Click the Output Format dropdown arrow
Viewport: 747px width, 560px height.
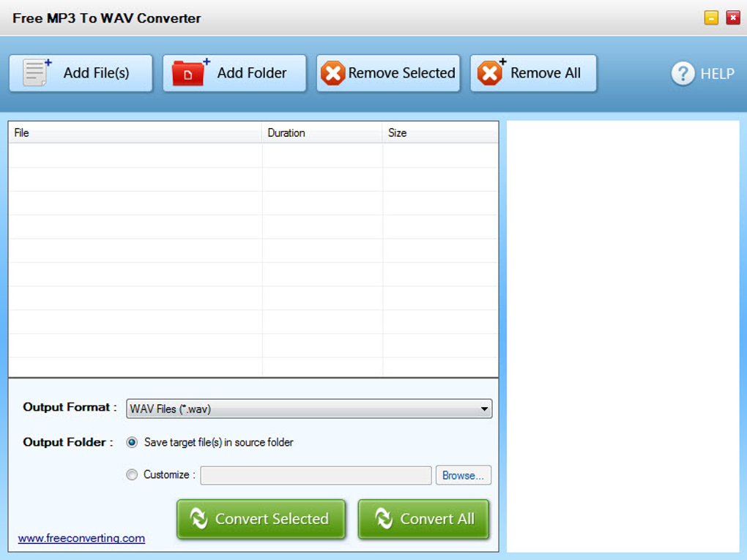click(484, 409)
